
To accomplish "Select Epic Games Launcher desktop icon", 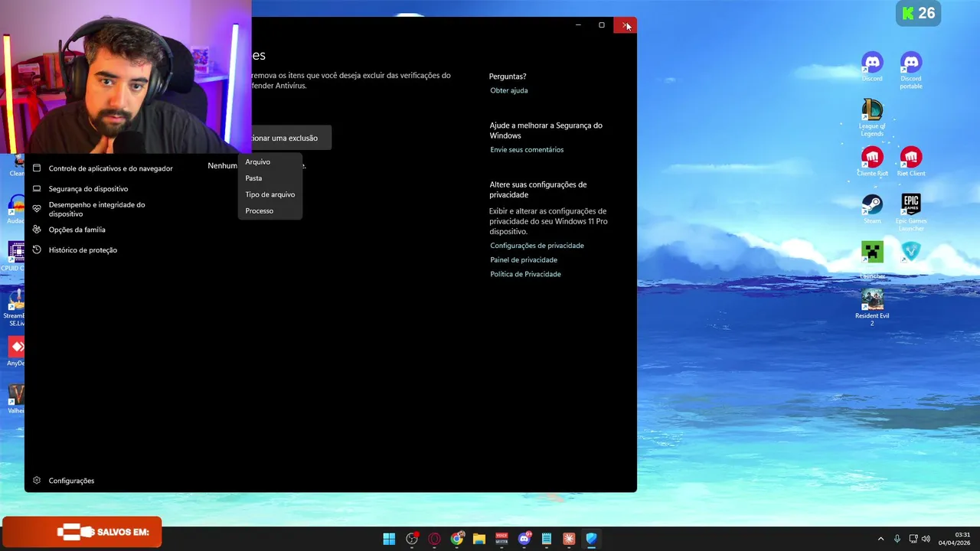I will (911, 213).
